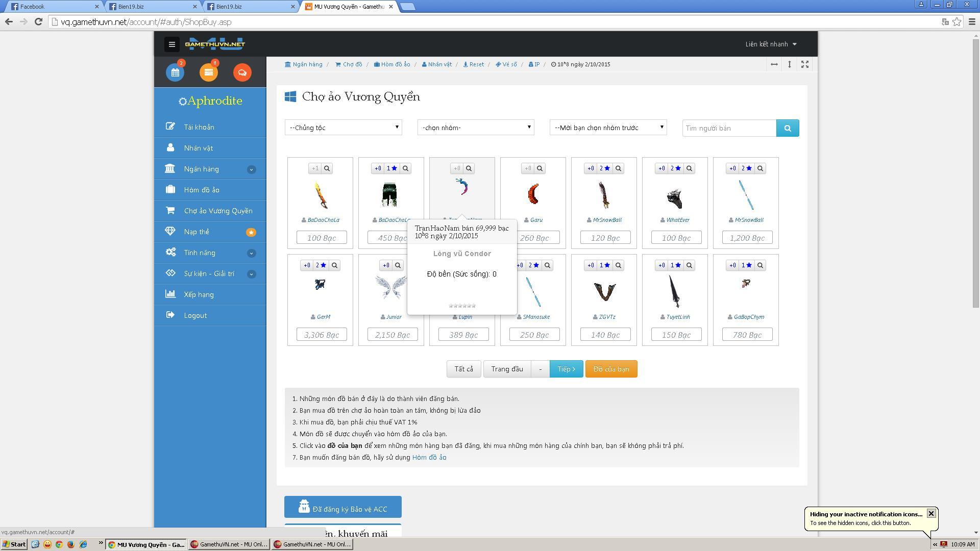Close the inactive notification icons balloon

[931, 514]
